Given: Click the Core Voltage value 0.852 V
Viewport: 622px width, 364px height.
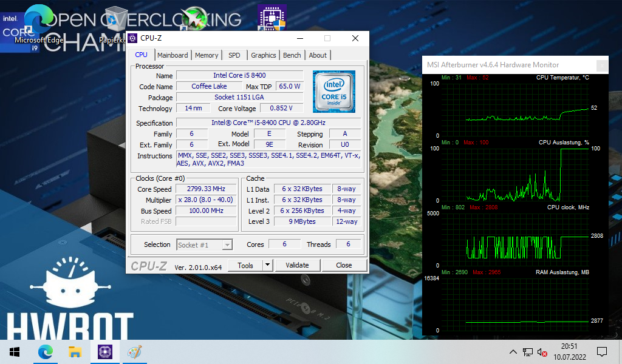Looking at the screenshot, I should (281, 108).
